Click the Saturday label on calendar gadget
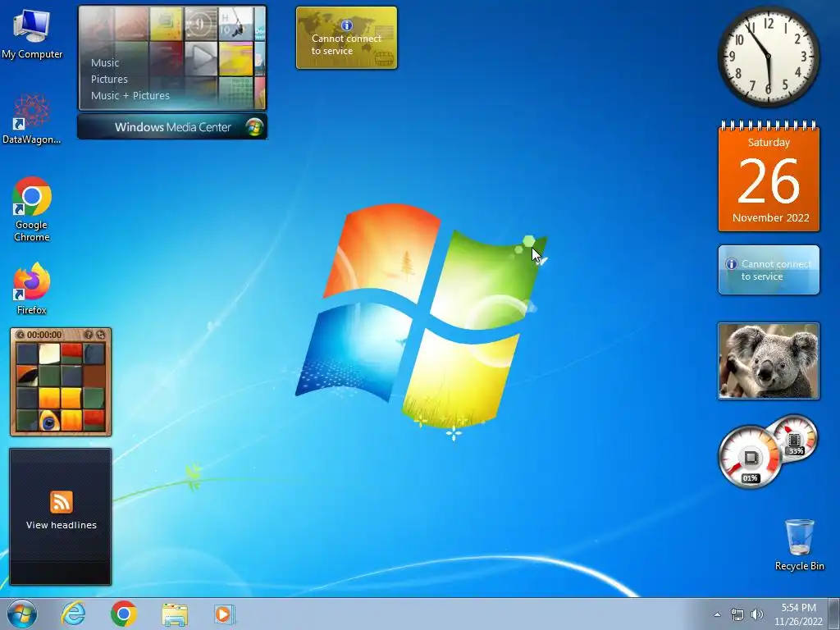 pos(769,143)
